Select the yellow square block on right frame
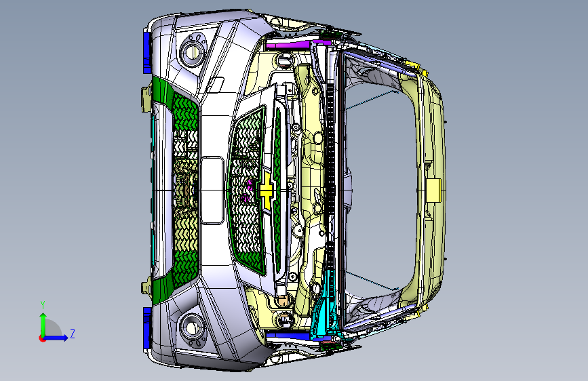 (433, 190)
